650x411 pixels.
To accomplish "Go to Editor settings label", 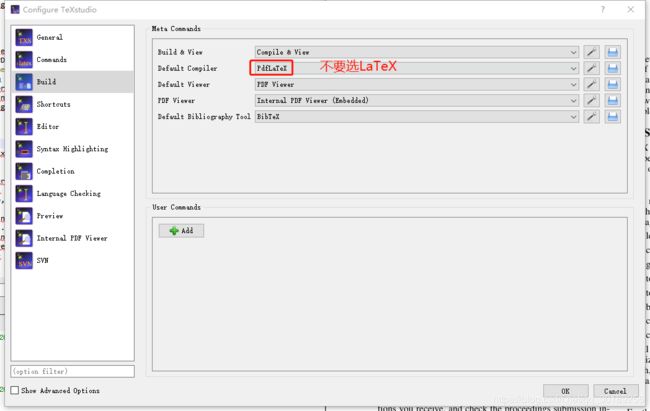I will tap(48, 126).
